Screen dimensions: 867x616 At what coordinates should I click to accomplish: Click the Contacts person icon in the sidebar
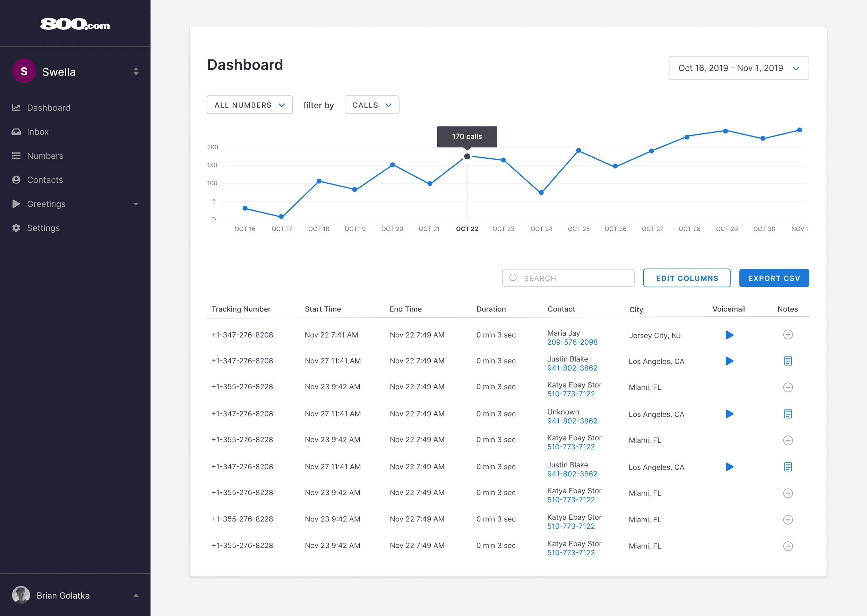point(16,180)
